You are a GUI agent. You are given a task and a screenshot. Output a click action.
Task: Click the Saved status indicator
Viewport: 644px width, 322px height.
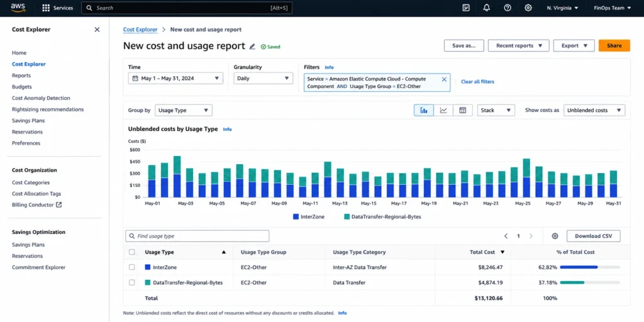(x=270, y=47)
